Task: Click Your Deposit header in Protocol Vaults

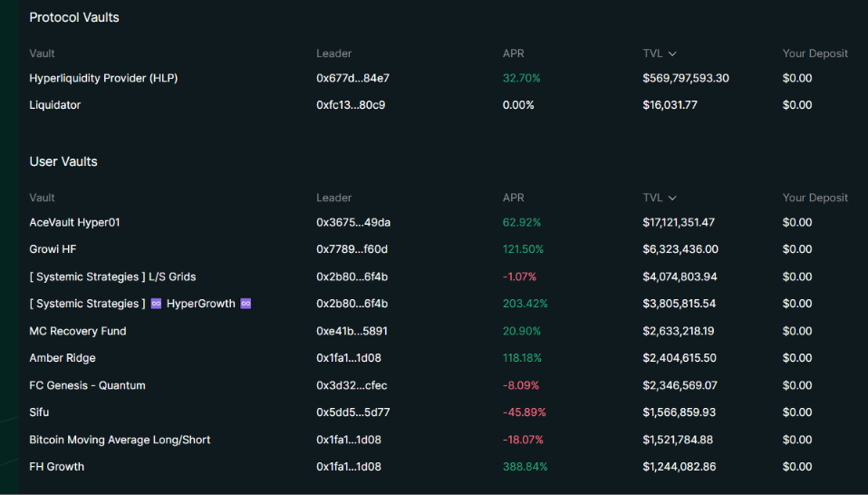Action: point(815,53)
